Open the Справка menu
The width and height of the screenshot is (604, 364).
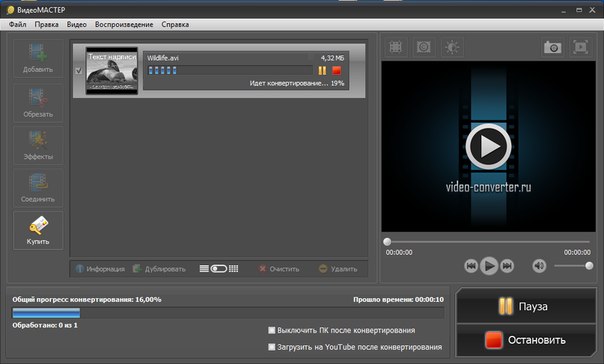pos(175,24)
